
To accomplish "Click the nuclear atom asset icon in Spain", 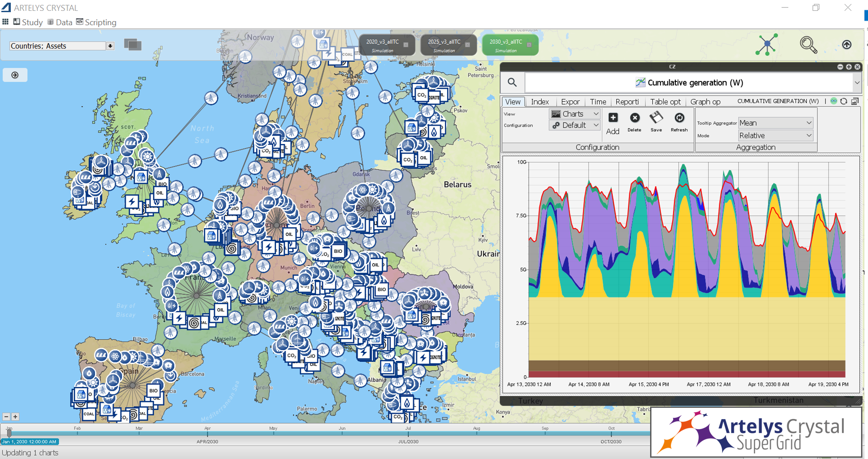I will tap(115, 357).
